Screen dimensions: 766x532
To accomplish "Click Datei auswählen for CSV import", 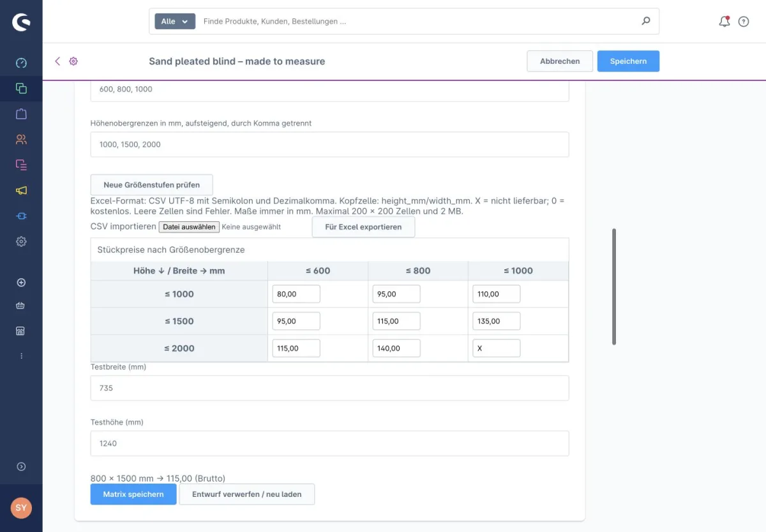I will [x=189, y=227].
